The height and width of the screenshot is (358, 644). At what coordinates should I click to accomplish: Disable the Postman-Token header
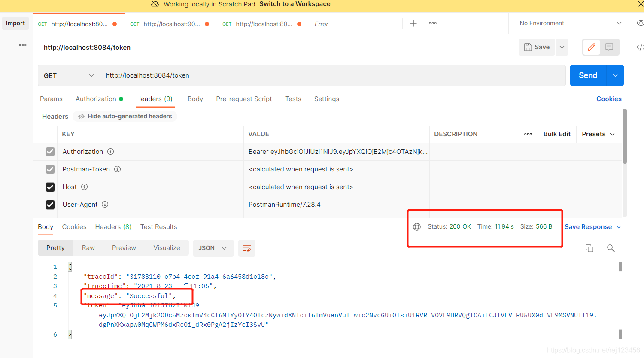(50, 169)
